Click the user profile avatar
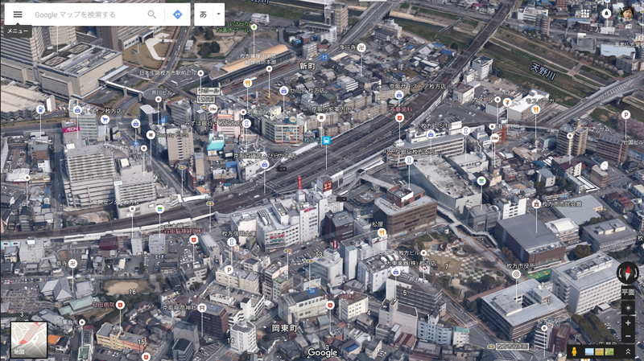644x361 pixels. coord(629,13)
